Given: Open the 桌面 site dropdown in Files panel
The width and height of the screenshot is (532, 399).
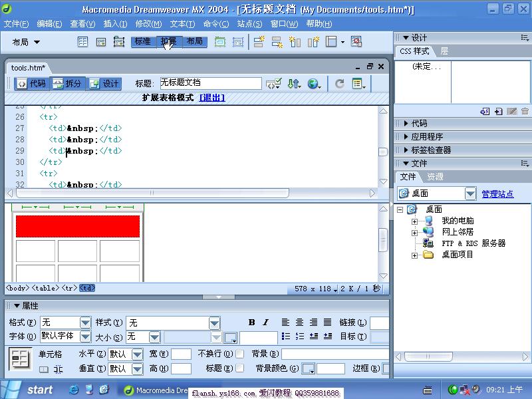Looking at the screenshot, I should (x=470, y=194).
